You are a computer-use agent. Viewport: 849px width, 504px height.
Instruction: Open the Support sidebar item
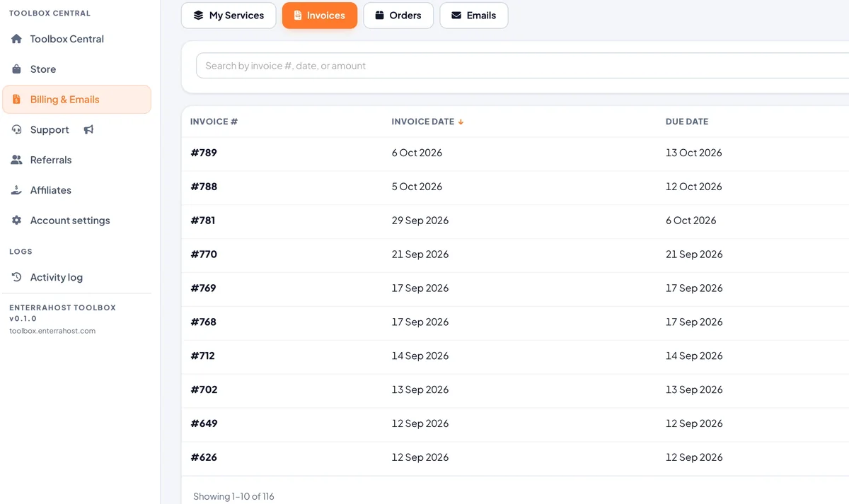point(76,130)
